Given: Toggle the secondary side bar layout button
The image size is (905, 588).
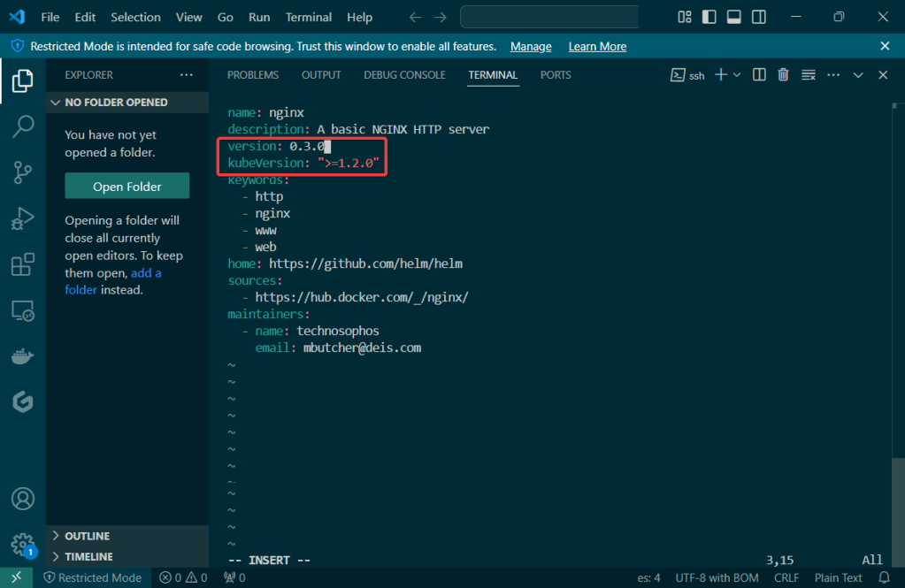Looking at the screenshot, I should click(x=759, y=17).
